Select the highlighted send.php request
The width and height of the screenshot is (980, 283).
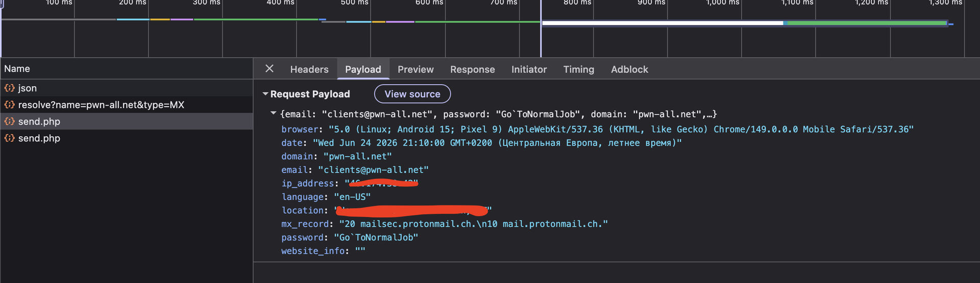point(127,121)
